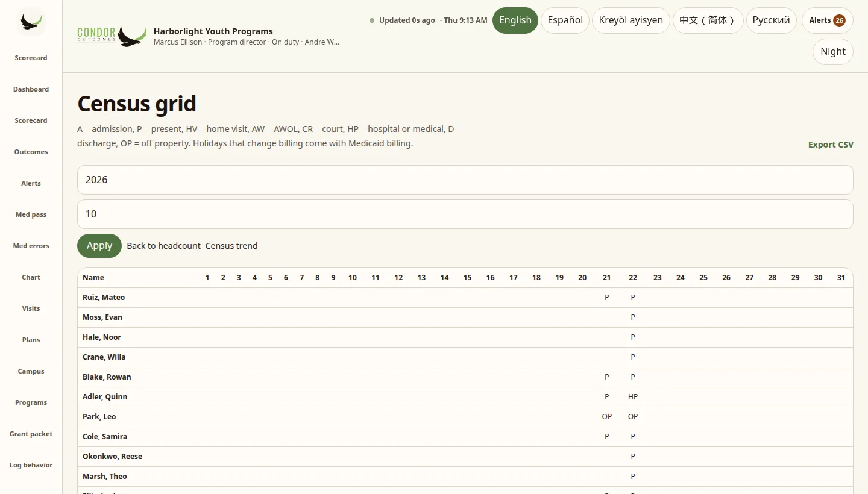Viewport: 868px width, 494px height.
Task: Click the day 31 column header
Action: point(841,278)
